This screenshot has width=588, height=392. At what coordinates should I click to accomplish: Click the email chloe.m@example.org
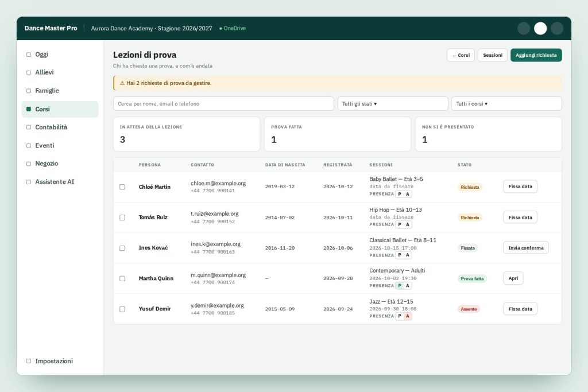[218, 183]
